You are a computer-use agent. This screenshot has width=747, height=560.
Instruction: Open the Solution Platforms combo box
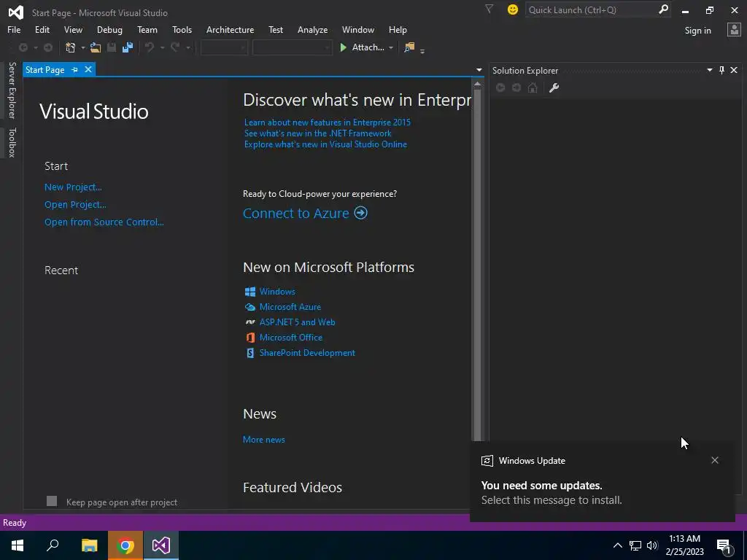(x=292, y=47)
